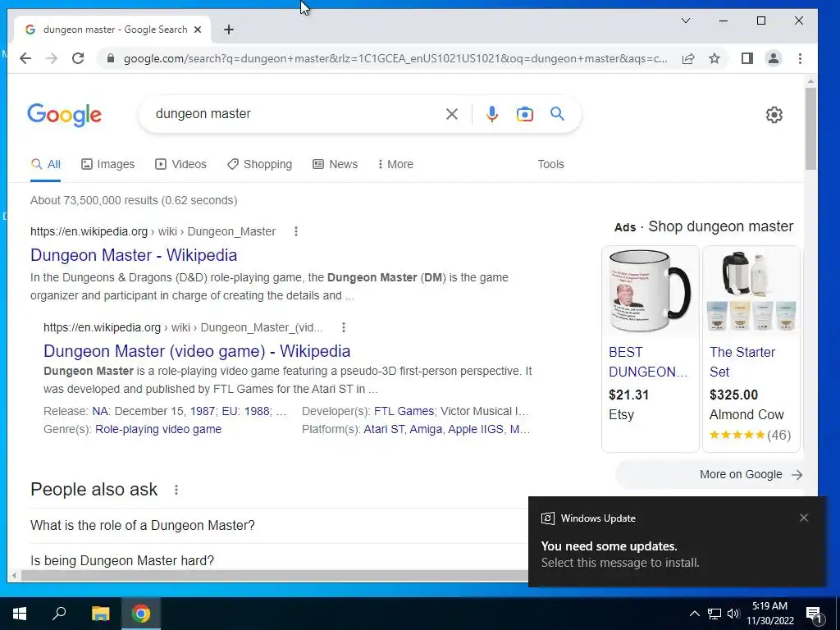Open Chrome side panel

(746, 58)
